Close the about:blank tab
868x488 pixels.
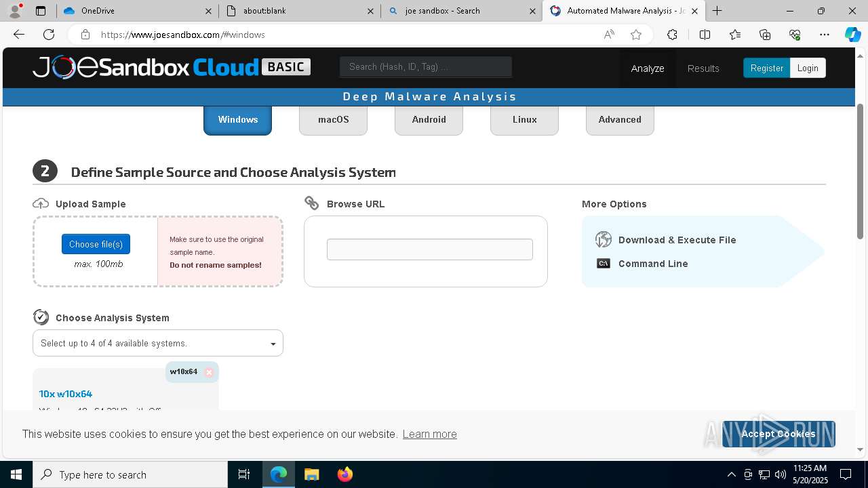370,11
